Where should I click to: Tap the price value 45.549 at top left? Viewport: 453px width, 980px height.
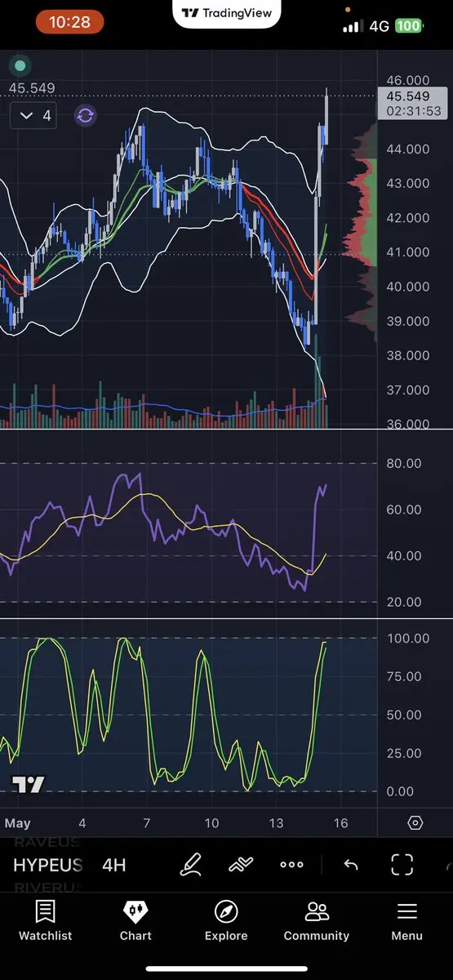(32, 88)
